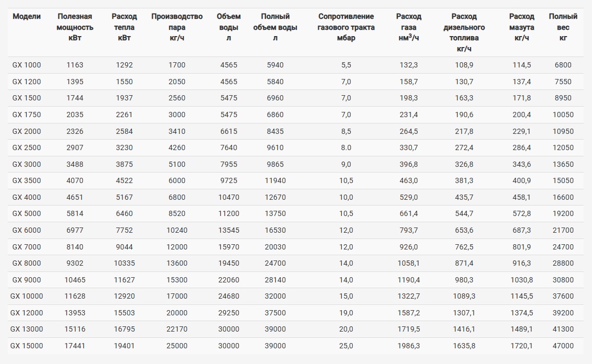Click the GX 6000 row label
Image resolution: width=592 pixels, height=364 pixels.
pyautogui.click(x=26, y=230)
